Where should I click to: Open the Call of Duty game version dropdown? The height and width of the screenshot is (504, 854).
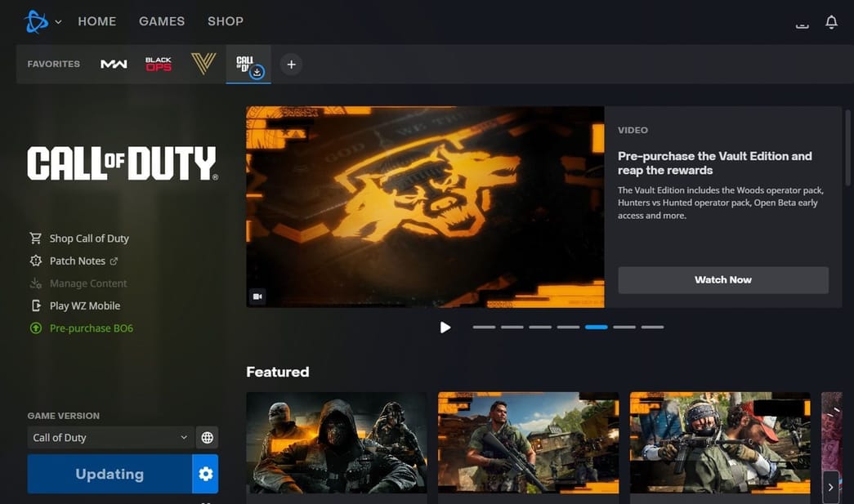[110, 437]
